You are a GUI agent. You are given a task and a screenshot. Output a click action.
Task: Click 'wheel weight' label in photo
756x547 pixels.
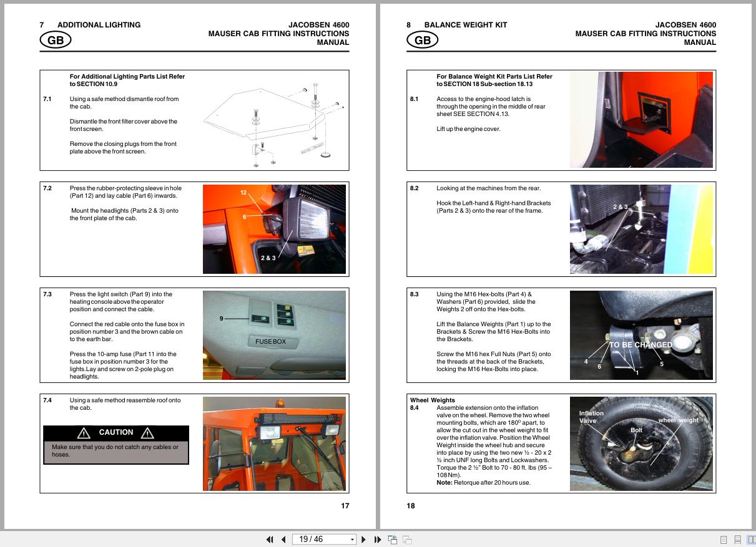tap(679, 420)
